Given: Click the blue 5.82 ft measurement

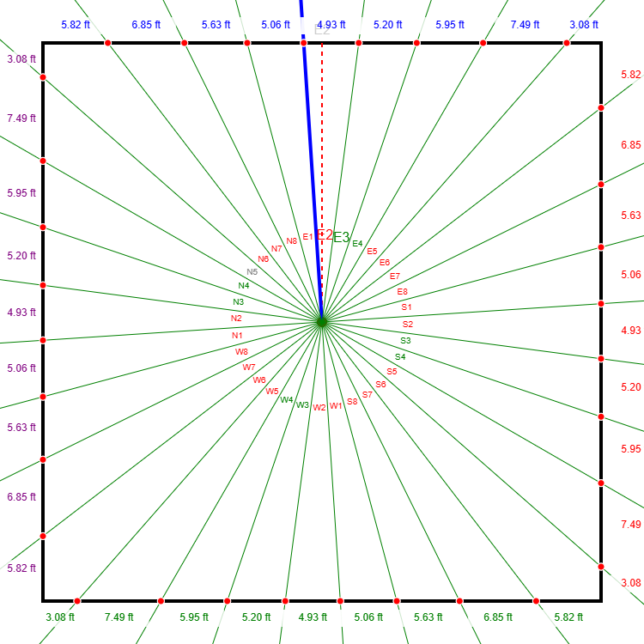Looking at the screenshot, I should (x=76, y=25).
